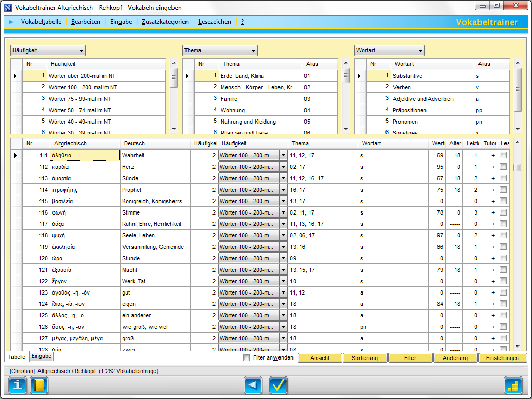Open the Zusatzkategorien menu
Viewport: 532px width, 399px height.
tap(165, 22)
